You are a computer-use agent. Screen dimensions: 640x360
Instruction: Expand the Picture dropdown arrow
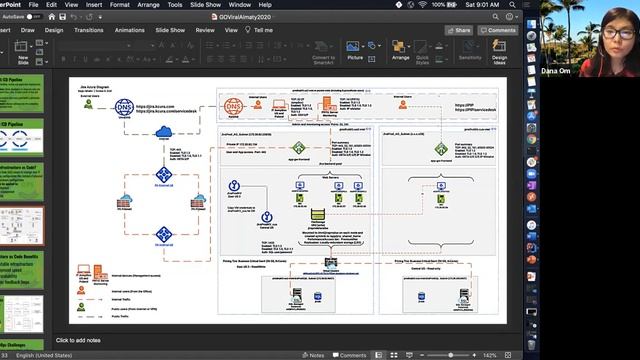[x=362, y=46]
